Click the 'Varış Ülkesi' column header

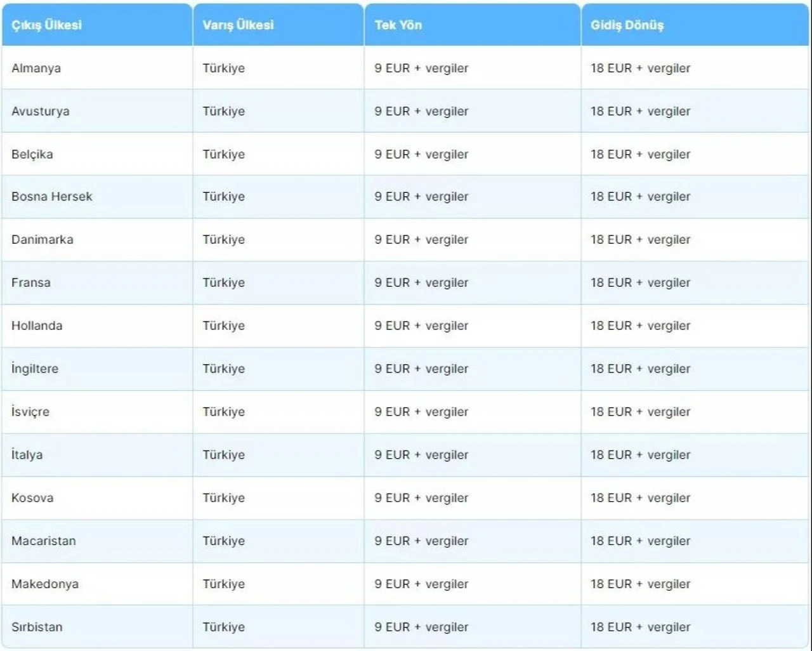238,25
